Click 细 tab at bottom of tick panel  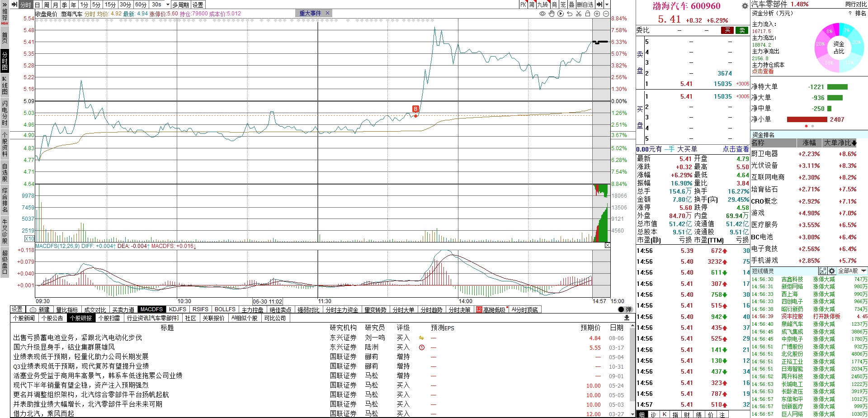pyautogui.click(x=642, y=414)
